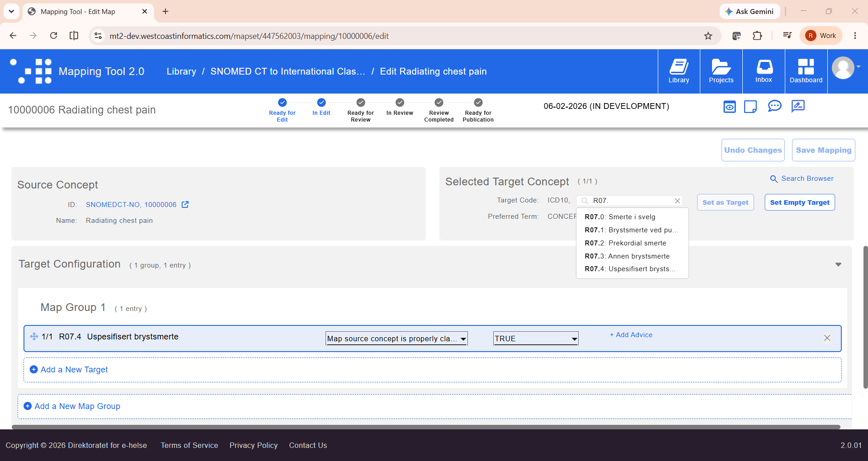Viewport: 868px width, 461px height.
Task: Open browser extensions puzzle icon
Action: tap(757, 36)
